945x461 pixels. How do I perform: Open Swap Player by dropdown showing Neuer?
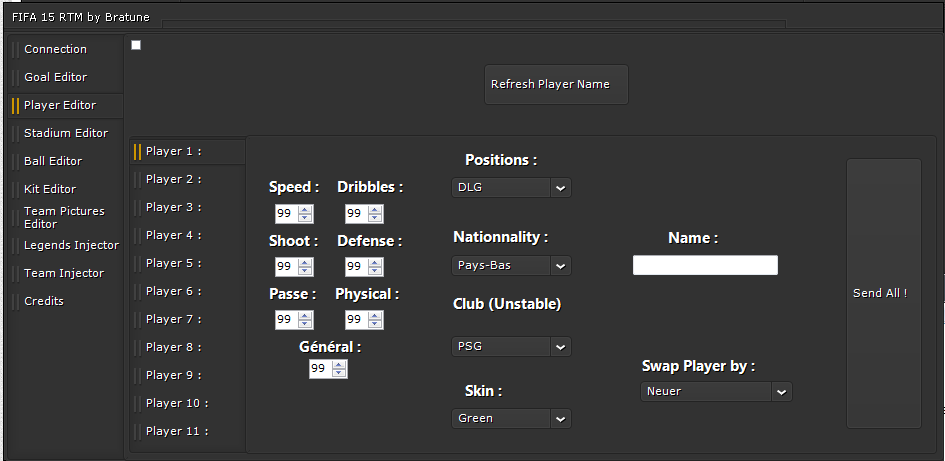click(x=716, y=392)
